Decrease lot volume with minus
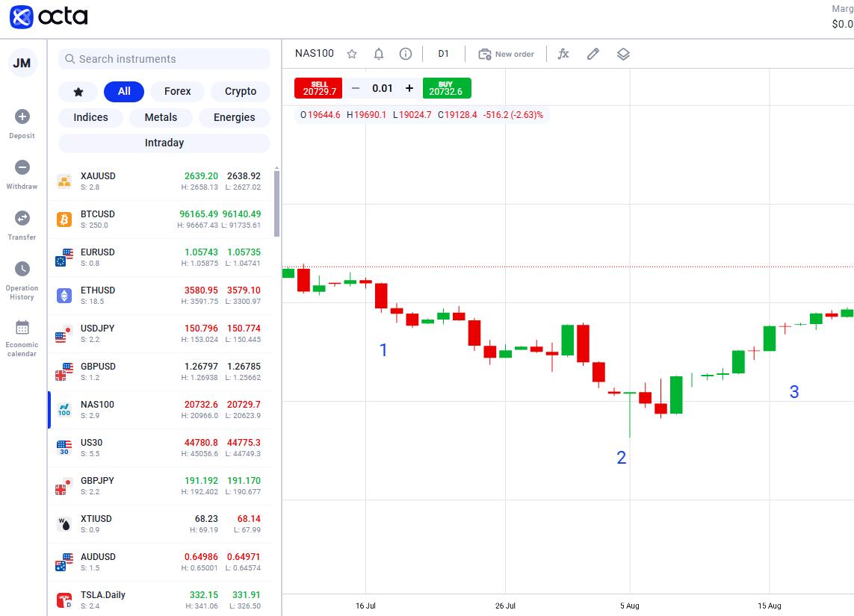854x616 pixels. [x=356, y=88]
